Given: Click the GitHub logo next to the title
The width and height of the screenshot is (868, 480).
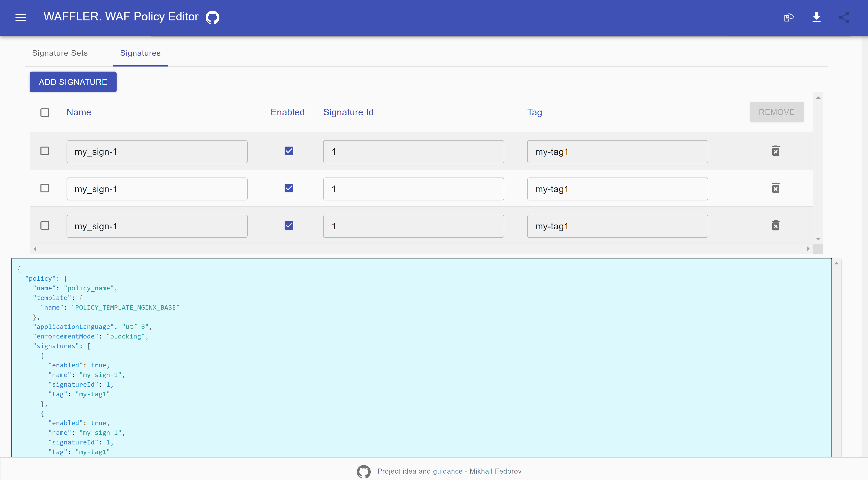Looking at the screenshot, I should (212, 17).
